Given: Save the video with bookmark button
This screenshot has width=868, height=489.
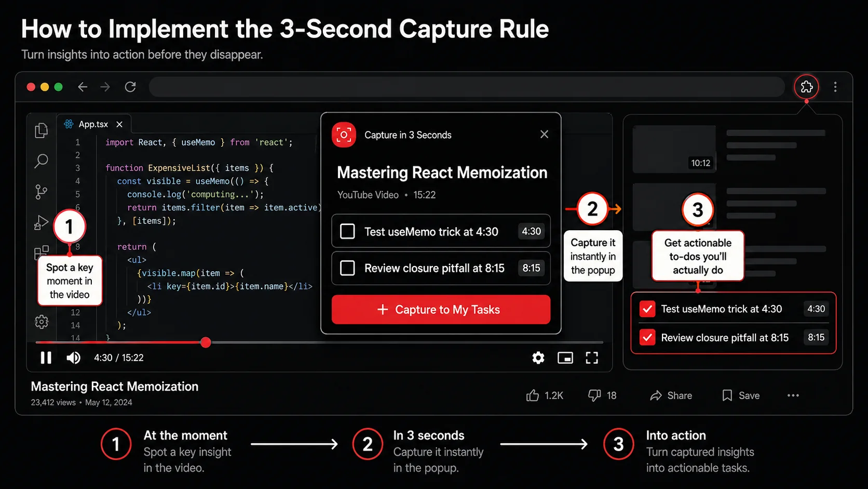Looking at the screenshot, I should [741, 395].
